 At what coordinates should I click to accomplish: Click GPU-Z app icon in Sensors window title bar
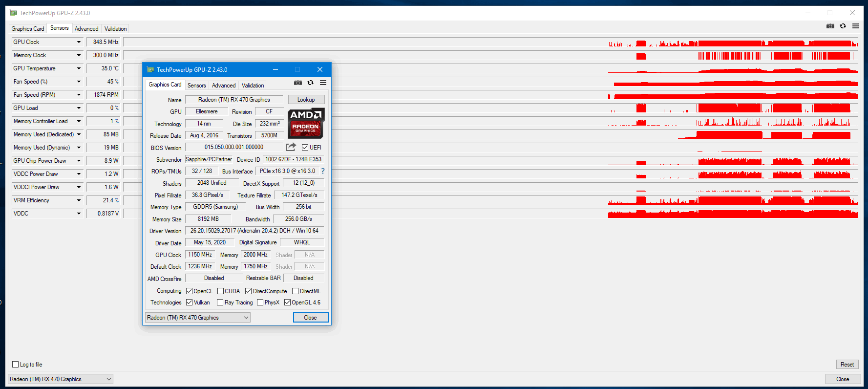13,13
